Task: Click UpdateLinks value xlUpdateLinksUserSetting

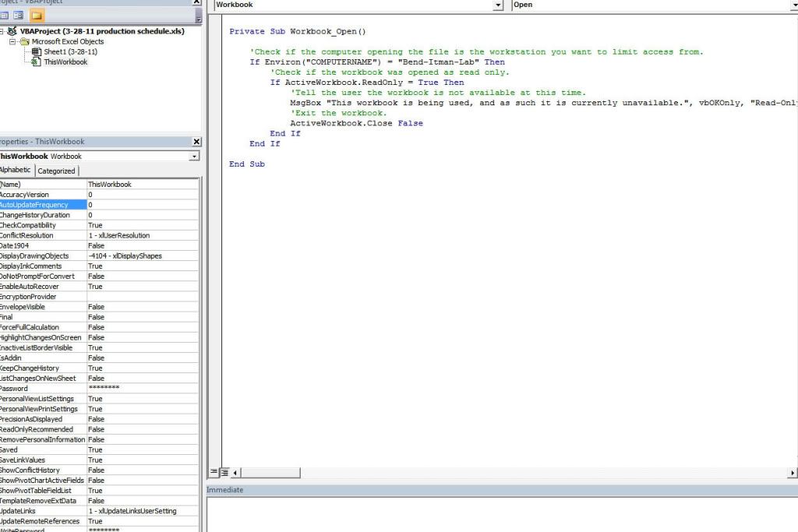Action: 132,511
